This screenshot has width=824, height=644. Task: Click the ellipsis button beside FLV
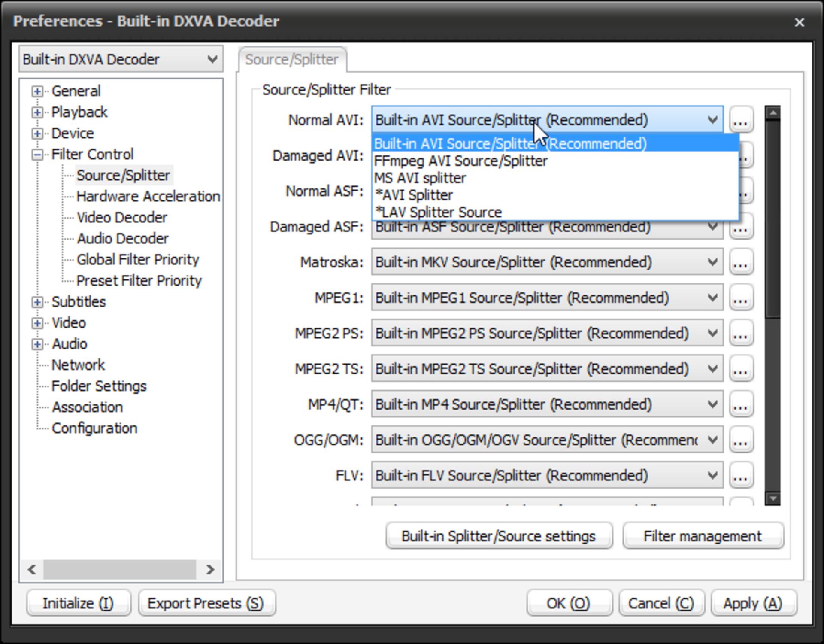pos(741,475)
